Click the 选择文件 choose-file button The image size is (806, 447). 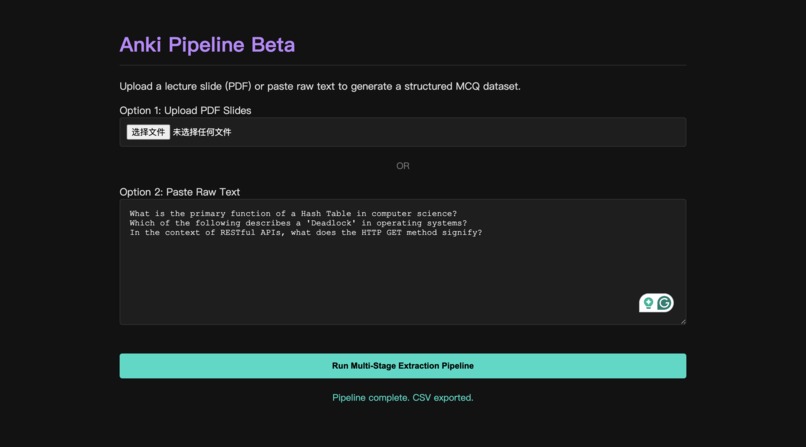pos(148,132)
